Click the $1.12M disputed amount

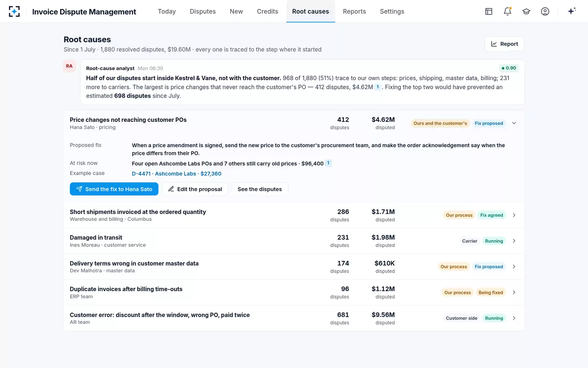(x=383, y=289)
